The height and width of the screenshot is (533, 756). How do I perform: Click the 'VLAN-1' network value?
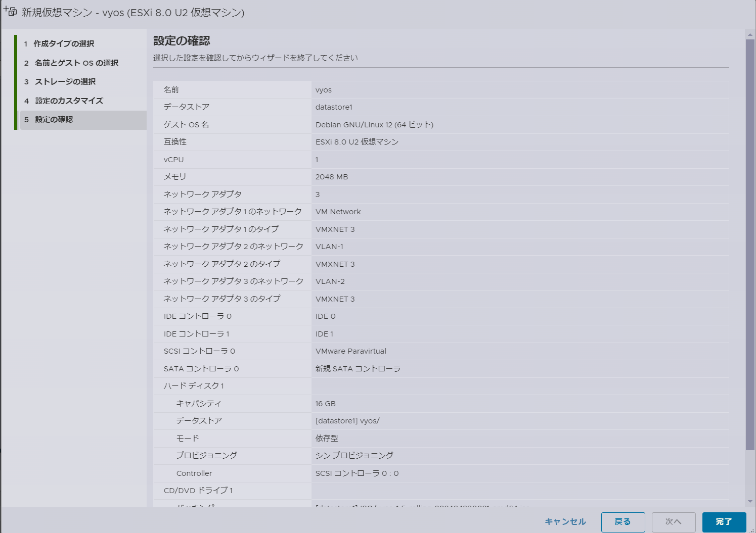[x=329, y=247]
